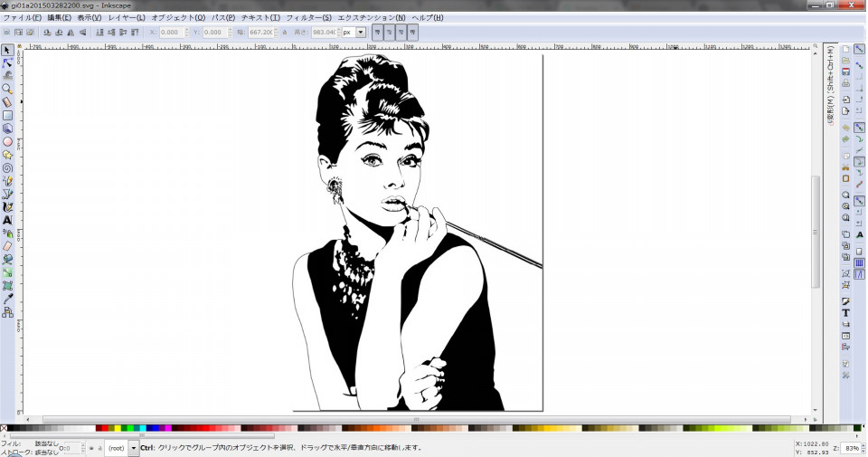Click the Save document icon
This screenshot has width=868, height=457.
pyautogui.click(x=845, y=72)
